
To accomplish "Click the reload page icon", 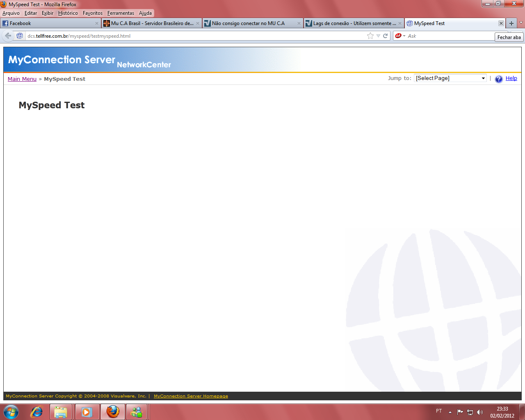I will [385, 36].
